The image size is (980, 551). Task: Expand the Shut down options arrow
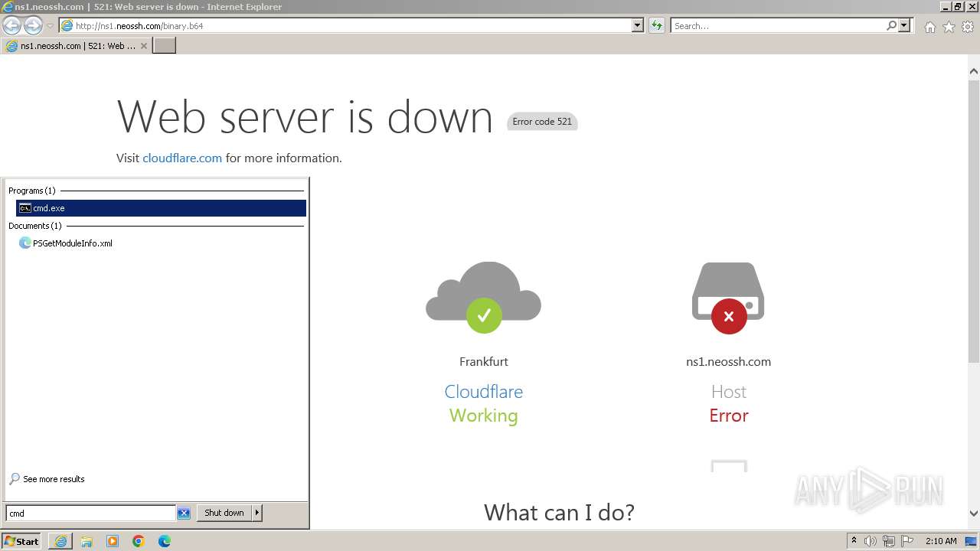[x=257, y=514]
